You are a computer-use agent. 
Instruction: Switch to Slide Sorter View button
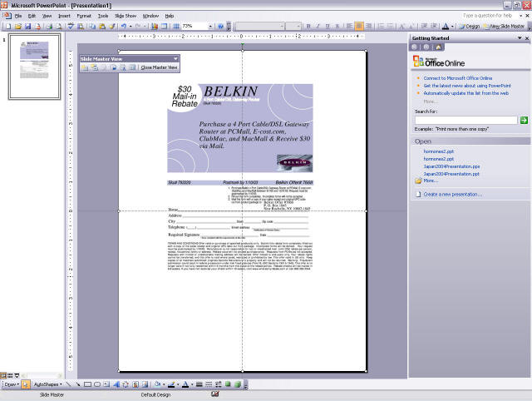click(10, 375)
